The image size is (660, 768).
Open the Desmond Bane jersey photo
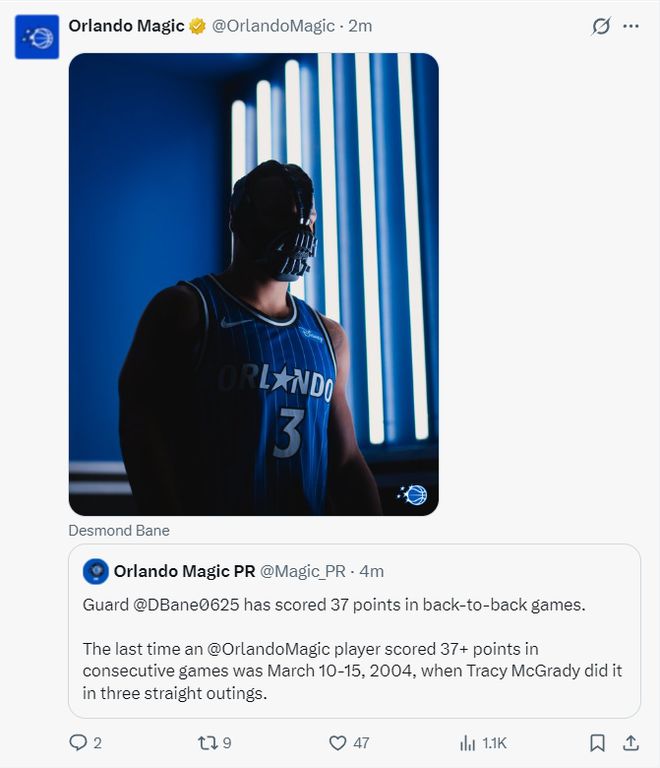(253, 284)
